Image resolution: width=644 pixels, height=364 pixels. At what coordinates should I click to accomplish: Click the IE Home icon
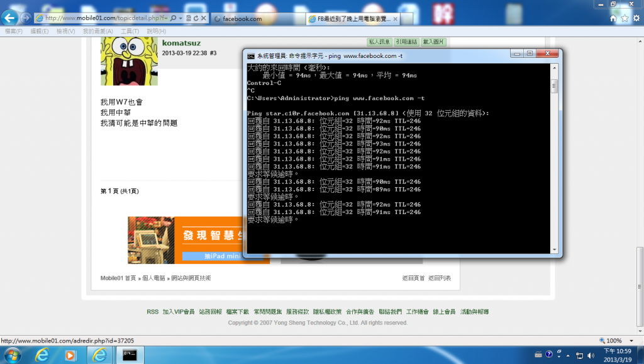tap(613, 18)
